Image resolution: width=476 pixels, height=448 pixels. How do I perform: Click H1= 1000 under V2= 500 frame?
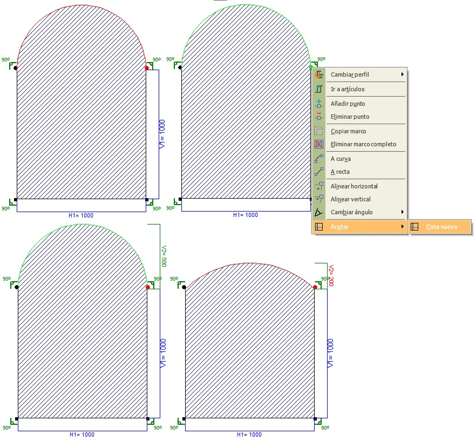pos(82,435)
